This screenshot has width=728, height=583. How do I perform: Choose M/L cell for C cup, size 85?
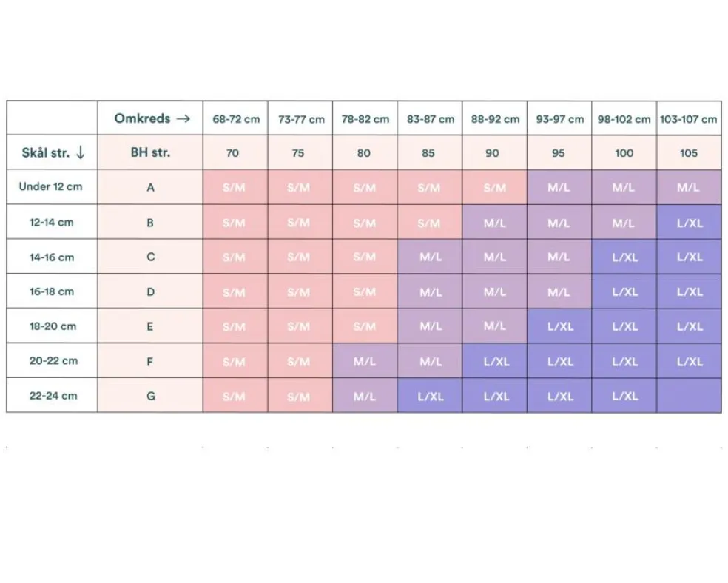[430, 257]
